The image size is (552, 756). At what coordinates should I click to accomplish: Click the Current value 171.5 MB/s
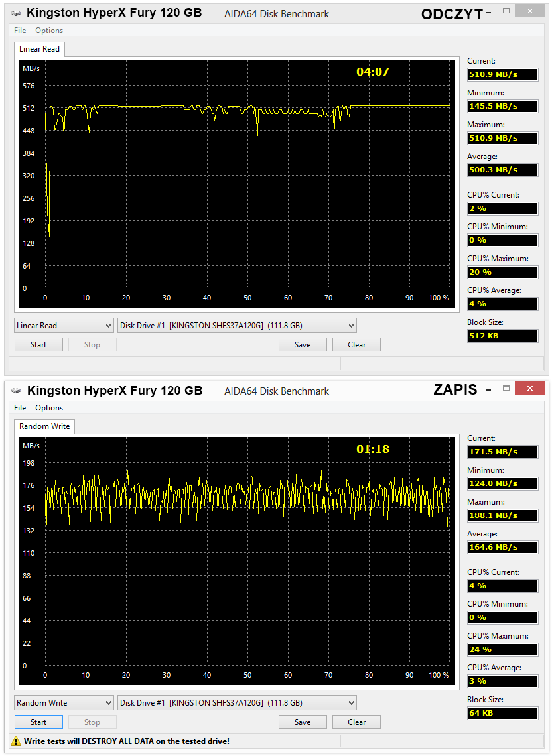tap(502, 452)
